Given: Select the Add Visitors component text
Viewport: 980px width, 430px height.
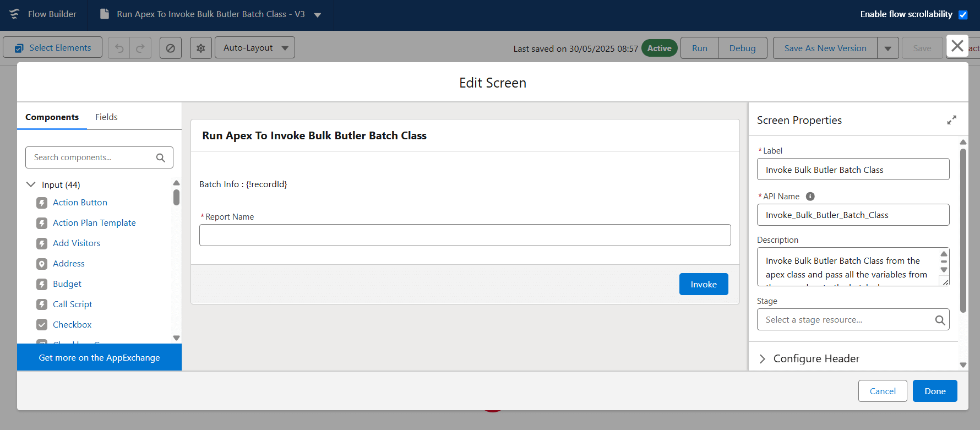Looking at the screenshot, I should (x=77, y=243).
